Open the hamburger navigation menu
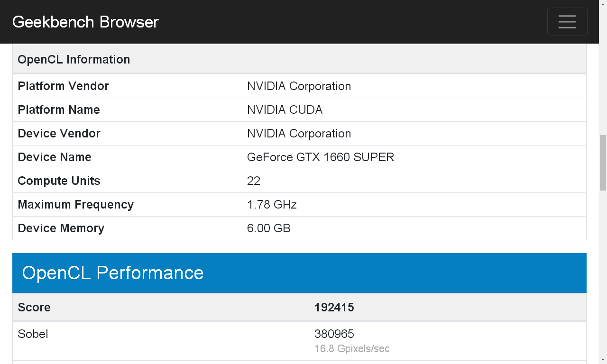 pos(567,22)
